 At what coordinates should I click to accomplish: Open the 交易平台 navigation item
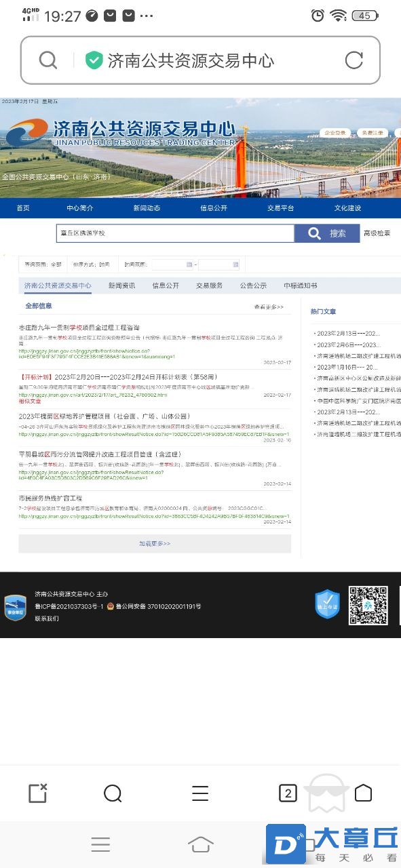click(280, 208)
